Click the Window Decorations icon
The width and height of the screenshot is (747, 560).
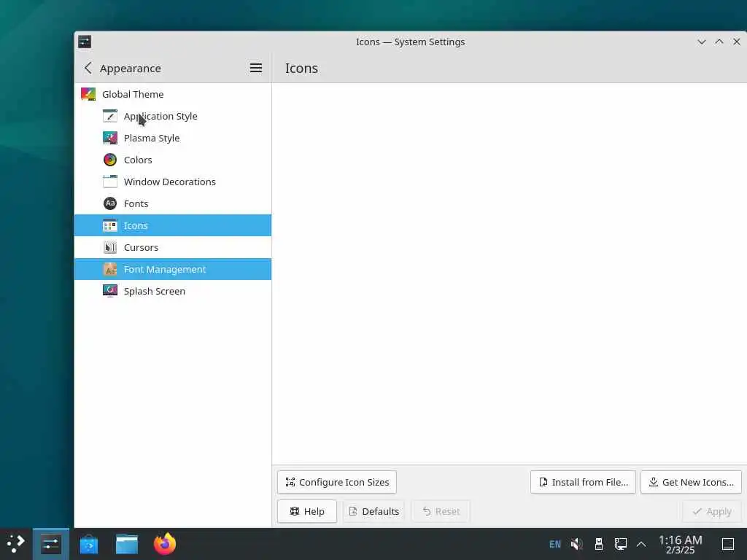tap(110, 182)
